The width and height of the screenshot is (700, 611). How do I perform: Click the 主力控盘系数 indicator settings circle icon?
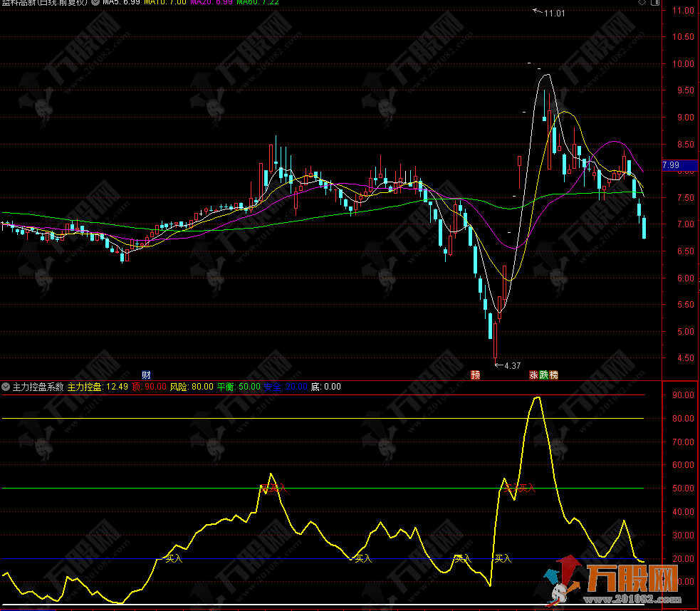tap(6, 387)
